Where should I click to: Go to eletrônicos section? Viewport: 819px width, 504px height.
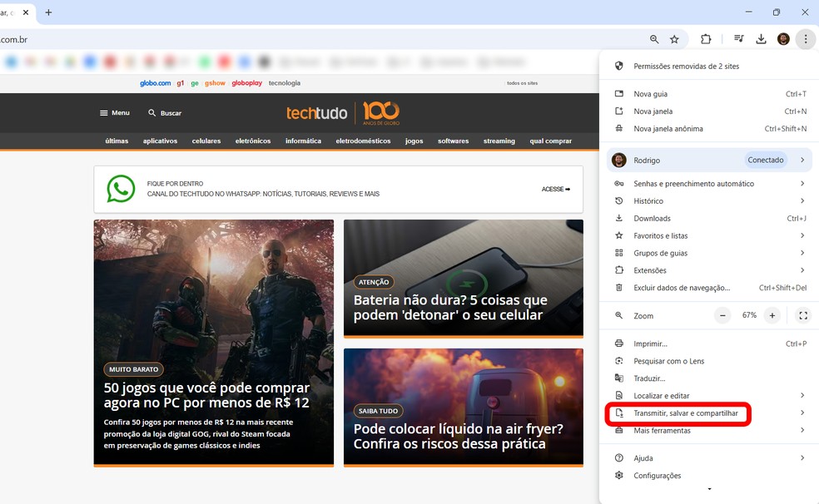pyautogui.click(x=253, y=141)
